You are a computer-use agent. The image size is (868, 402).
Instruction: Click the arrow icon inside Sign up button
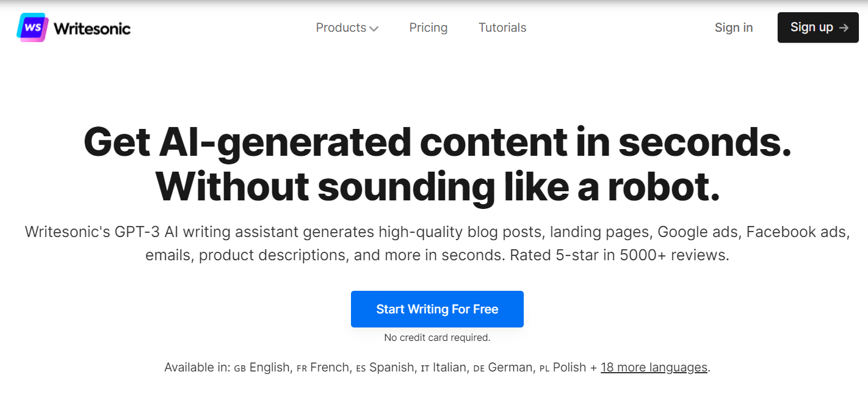[844, 27]
